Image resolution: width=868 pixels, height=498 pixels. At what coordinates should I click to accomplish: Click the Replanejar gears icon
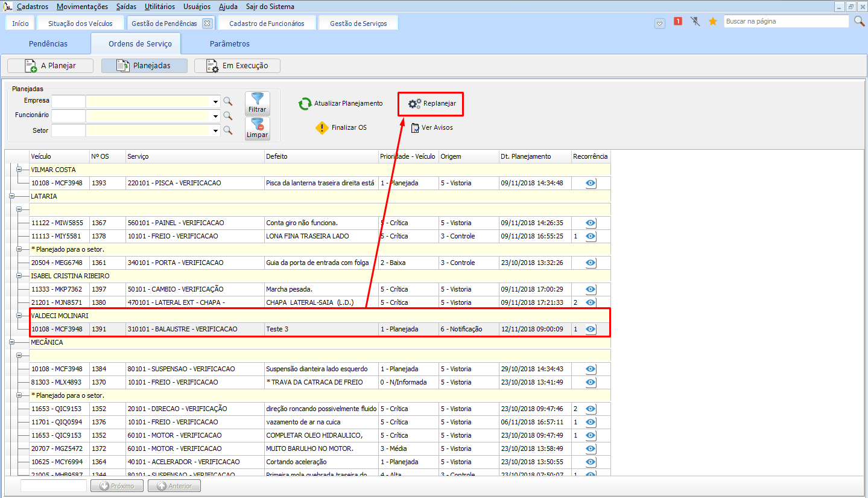414,104
